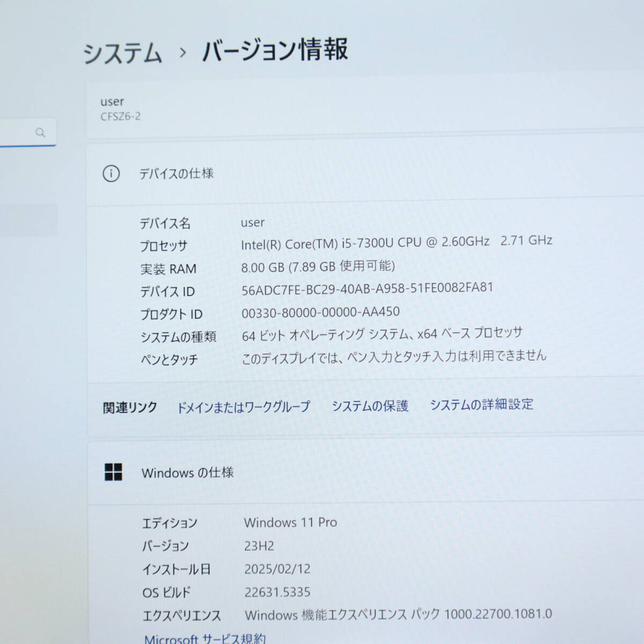Open システムの詳細設定 link
Image resolution: width=644 pixels, height=644 pixels.
click(481, 404)
